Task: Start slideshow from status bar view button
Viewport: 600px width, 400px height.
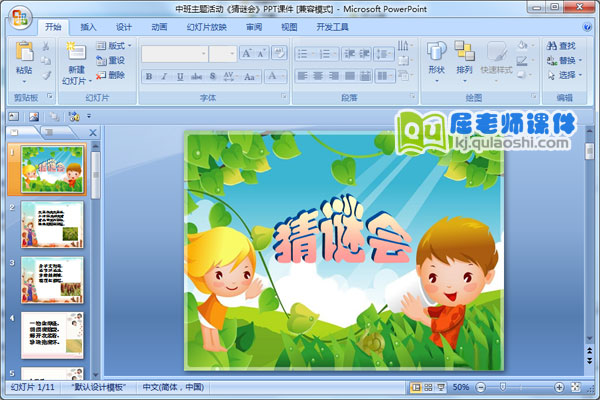Action: click(443, 387)
